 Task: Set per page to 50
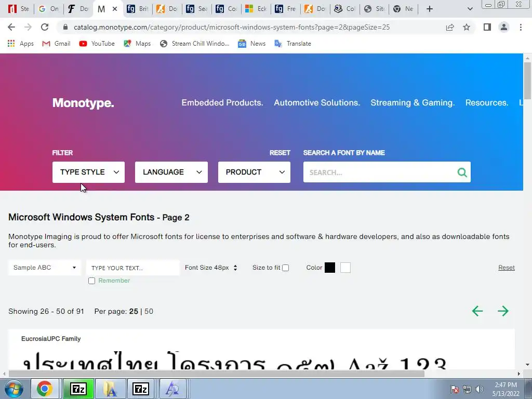[149, 312]
